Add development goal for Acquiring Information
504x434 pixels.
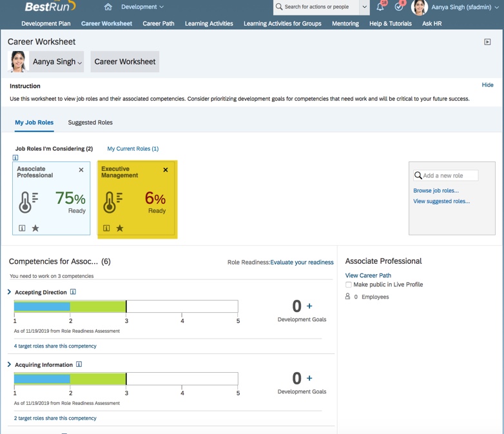coord(309,379)
